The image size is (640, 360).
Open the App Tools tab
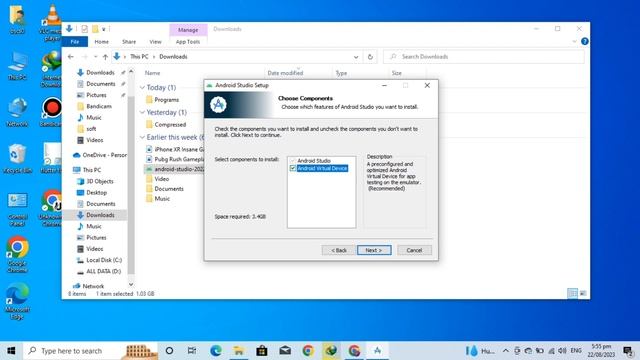[x=188, y=42]
